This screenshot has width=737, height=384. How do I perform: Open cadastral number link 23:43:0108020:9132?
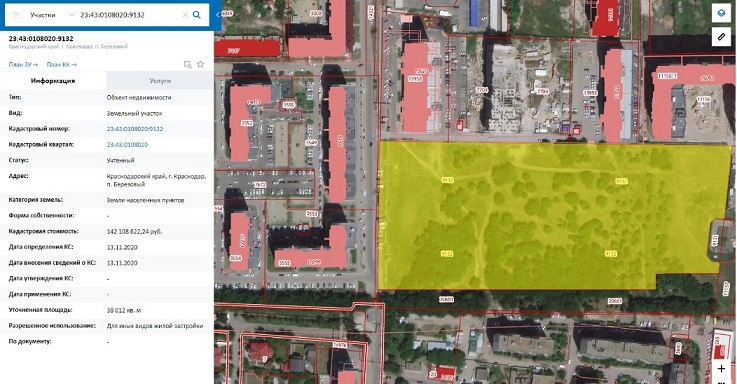(x=135, y=129)
